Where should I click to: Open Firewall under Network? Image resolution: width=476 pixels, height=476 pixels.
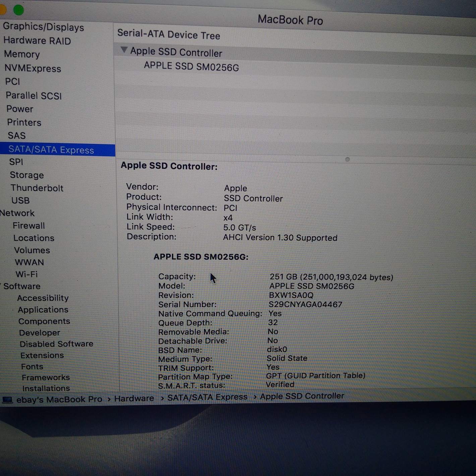pyautogui.click(x=29, y=226)
